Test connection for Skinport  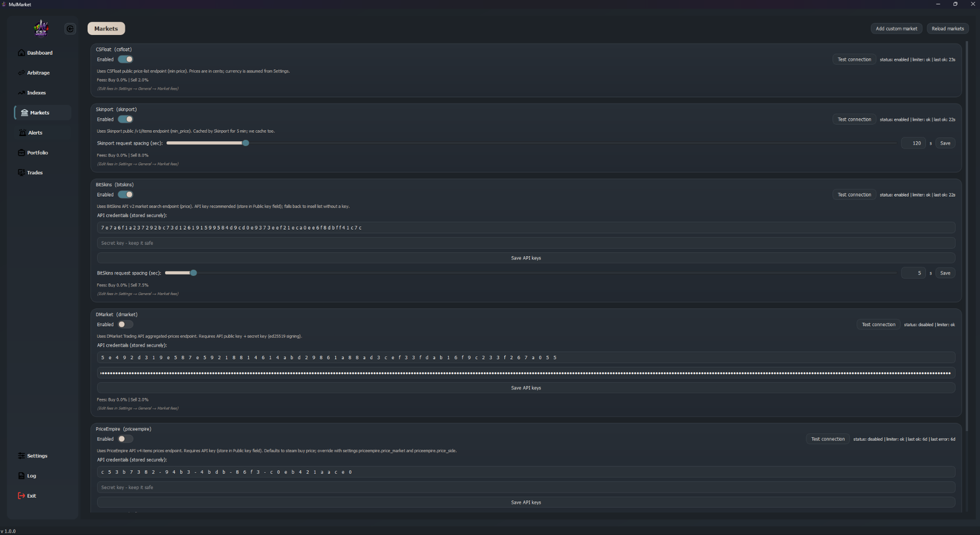[854, 120]
